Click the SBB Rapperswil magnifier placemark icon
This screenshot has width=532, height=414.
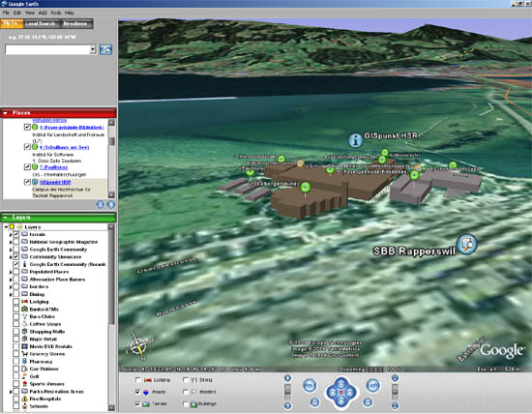pos(467,244)
